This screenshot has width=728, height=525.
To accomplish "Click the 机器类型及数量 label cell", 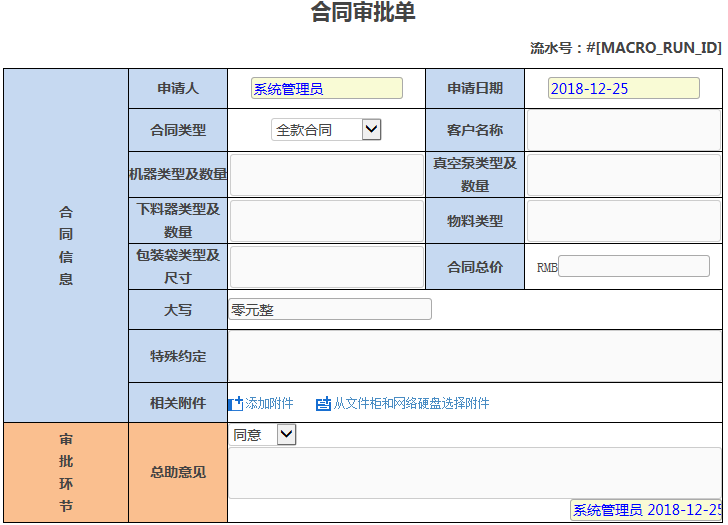I will [178, 175].
